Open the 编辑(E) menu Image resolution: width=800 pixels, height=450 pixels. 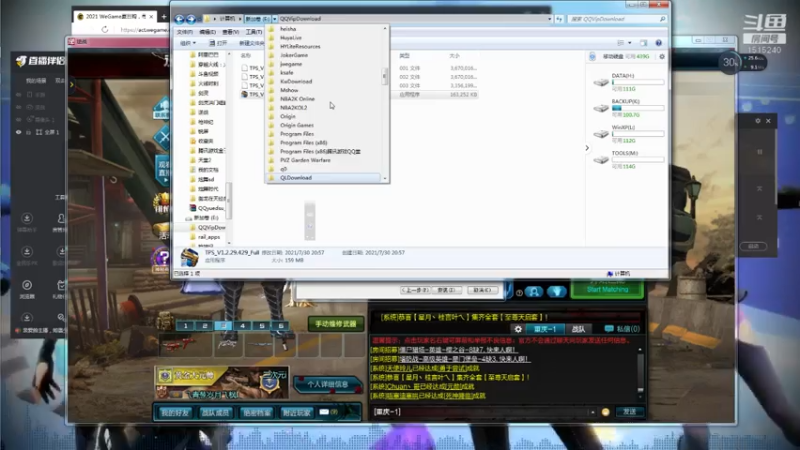pos(207,32)
